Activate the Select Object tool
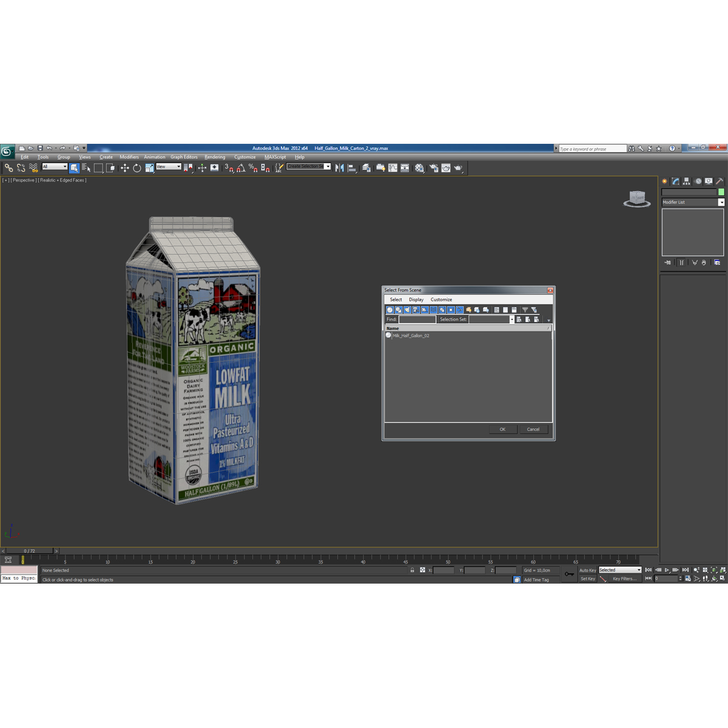Screen dimensions: 728x728 click(x=75, y=167)
